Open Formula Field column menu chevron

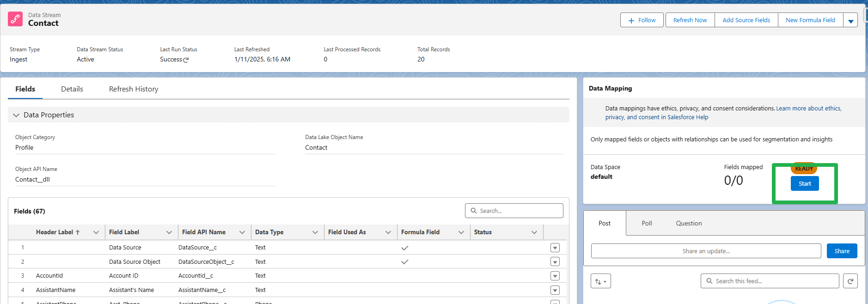coord(461,232)
